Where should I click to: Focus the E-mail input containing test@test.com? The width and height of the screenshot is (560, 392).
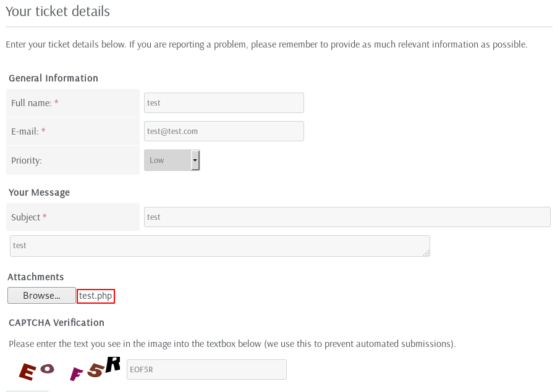[x=224, y=131]
